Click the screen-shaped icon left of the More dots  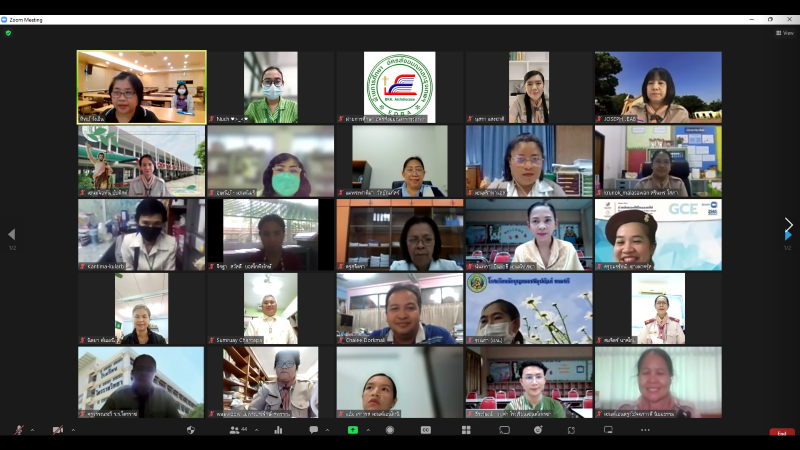[608, 430]
